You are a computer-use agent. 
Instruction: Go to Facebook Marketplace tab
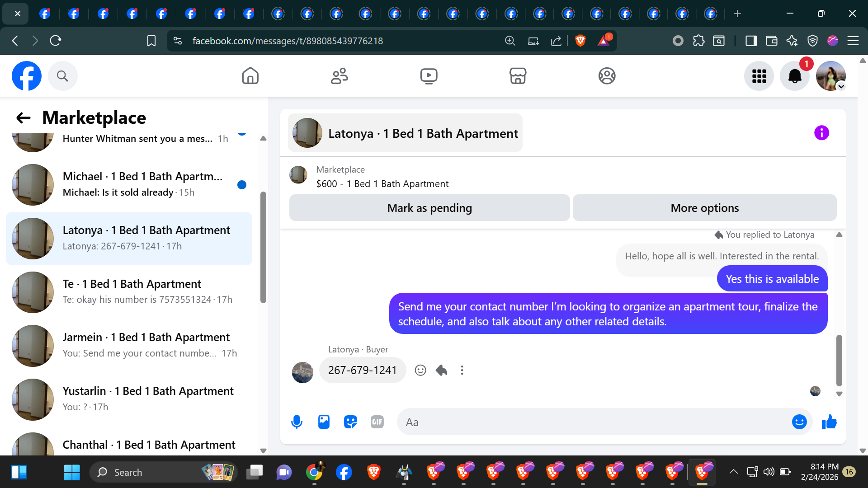pyautogui.click(x=518, y=76)
